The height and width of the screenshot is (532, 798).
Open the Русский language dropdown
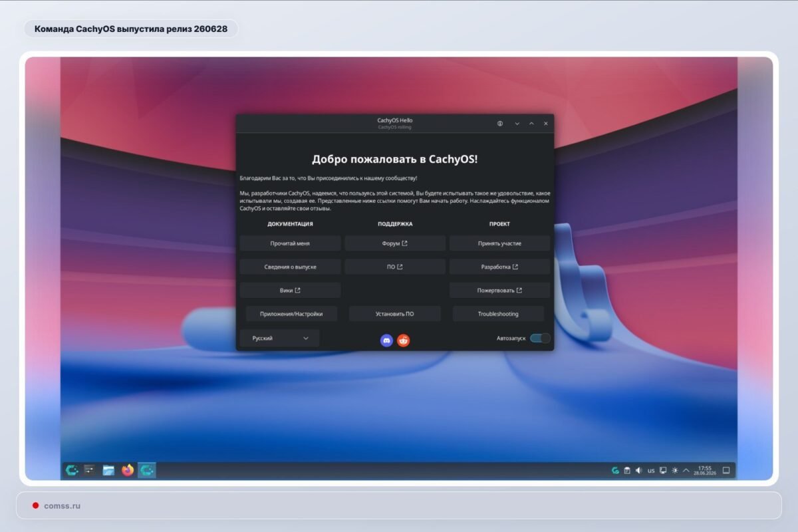(x=279, y=338)
